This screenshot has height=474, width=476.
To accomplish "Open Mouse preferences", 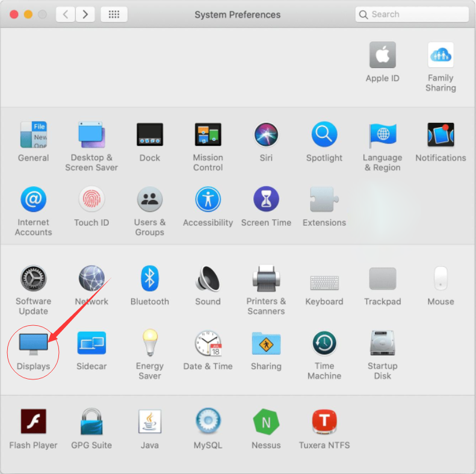I will click(x=440, y=278).
